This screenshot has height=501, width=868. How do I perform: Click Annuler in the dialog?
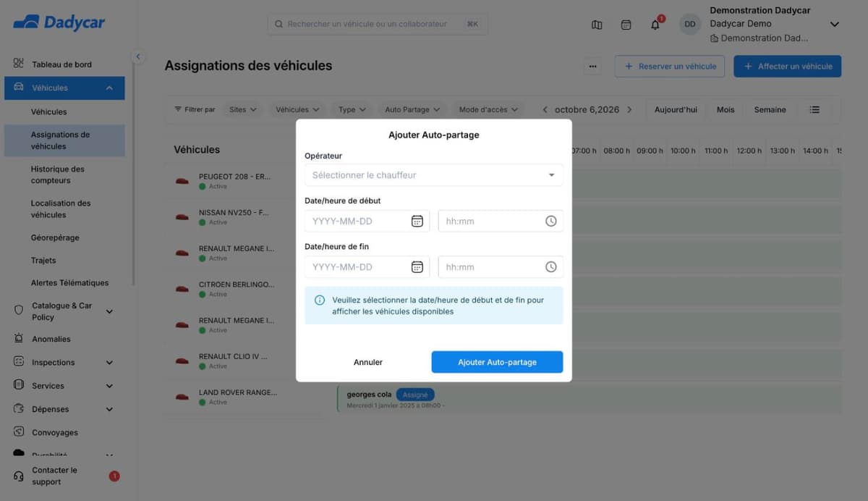point(368,362)
